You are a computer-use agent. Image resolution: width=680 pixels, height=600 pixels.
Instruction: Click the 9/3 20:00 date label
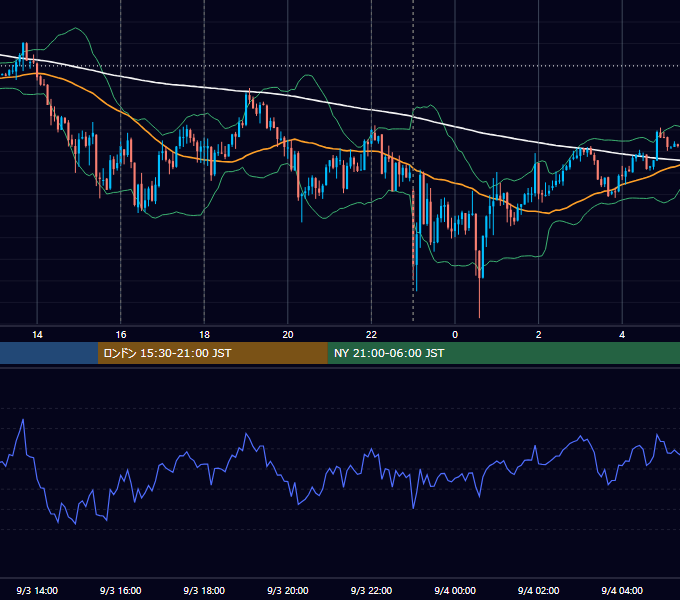(288, 590)
